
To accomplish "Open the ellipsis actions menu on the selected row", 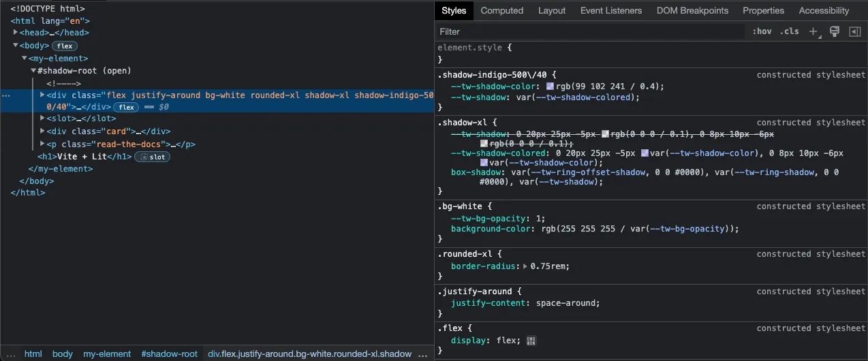I will 6,96.
